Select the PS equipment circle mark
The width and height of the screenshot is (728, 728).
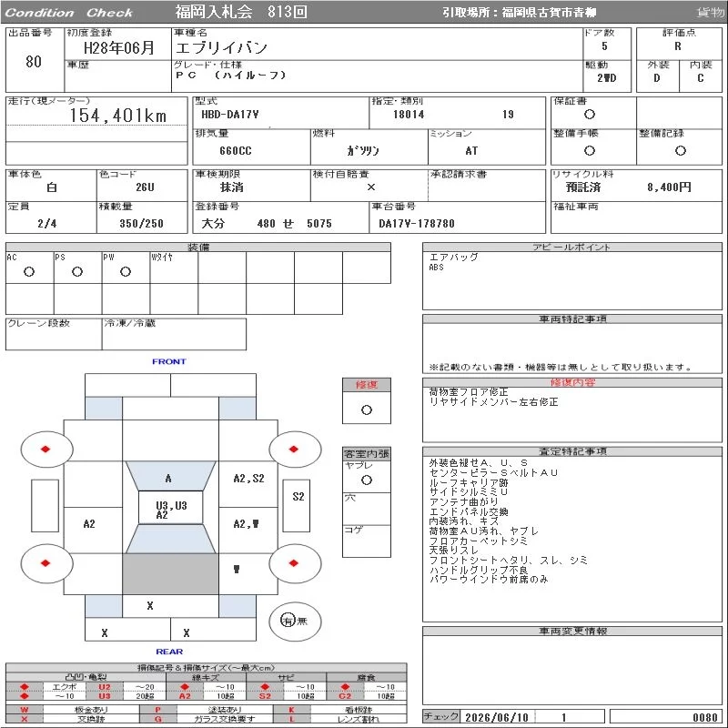click(x=77, y=271)
